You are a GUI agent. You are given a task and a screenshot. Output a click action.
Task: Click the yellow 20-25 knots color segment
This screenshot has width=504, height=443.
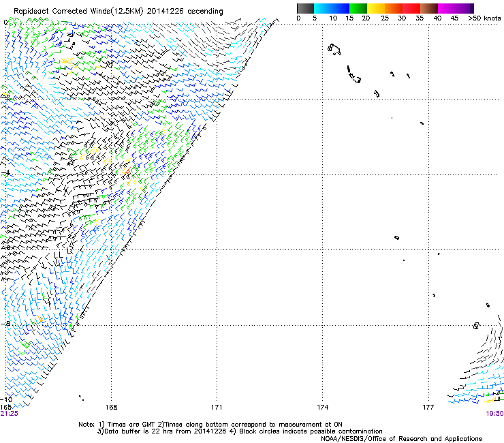[376, 8]
